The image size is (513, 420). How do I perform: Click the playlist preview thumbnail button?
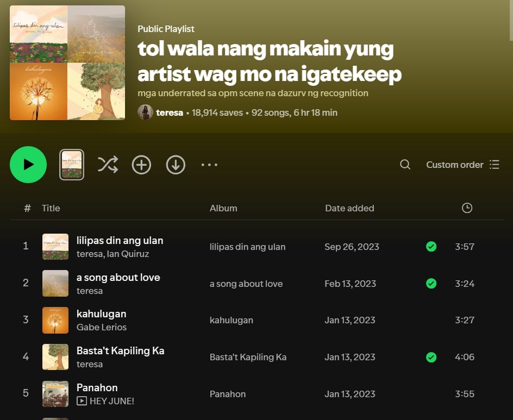coord(72,165)
